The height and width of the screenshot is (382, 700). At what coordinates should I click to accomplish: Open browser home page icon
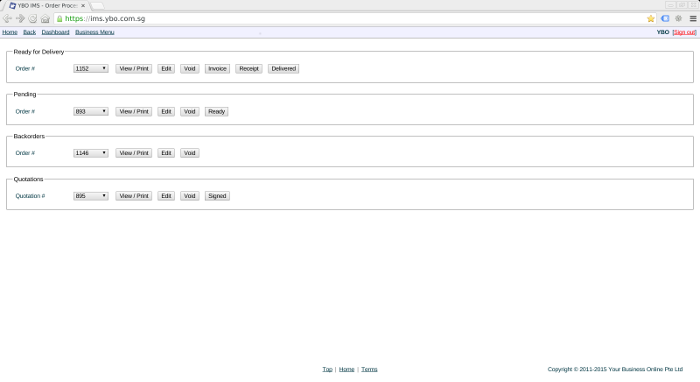tap(45, 18)
